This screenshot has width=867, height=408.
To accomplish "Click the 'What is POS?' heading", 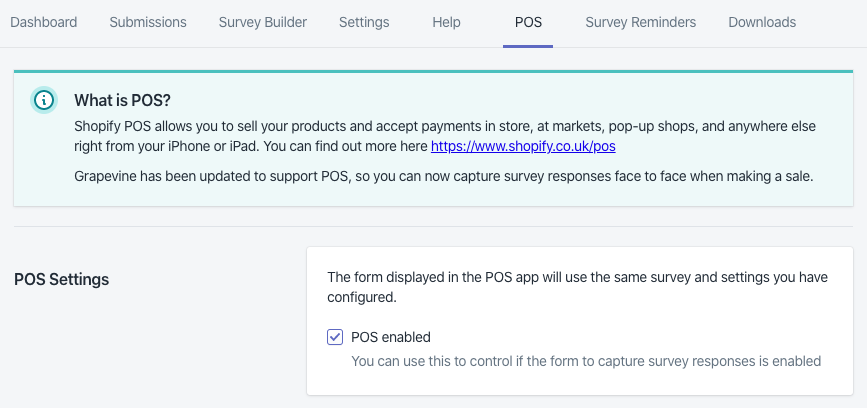I will (122, 100).
